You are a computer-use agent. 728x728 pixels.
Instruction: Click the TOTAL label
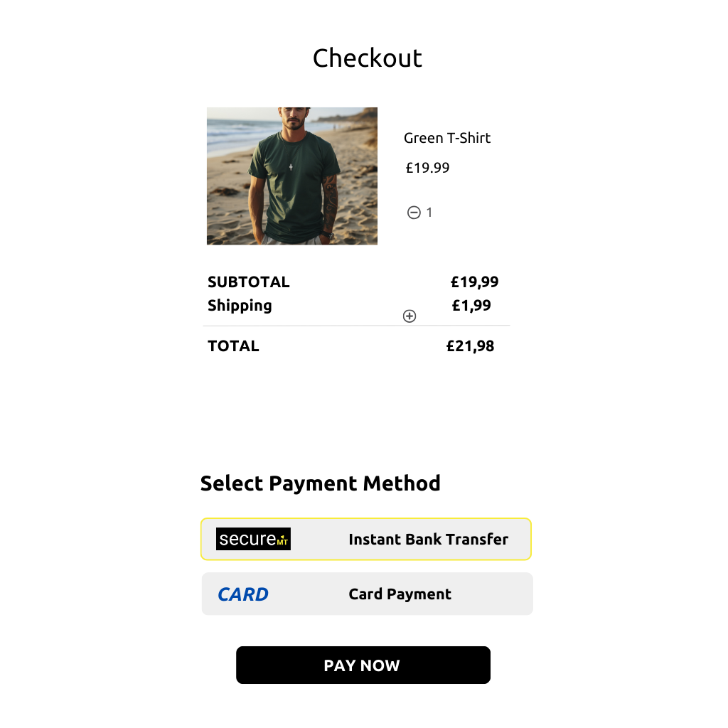233,346
